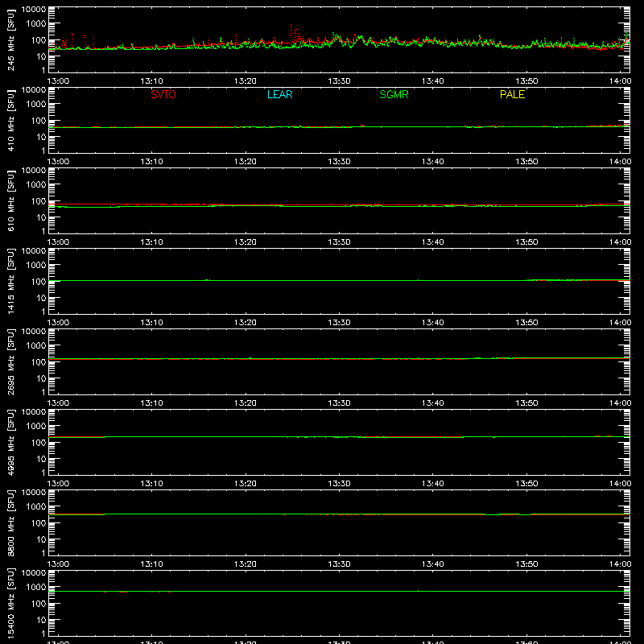Click 13:30 tick label under 245 MHz plot
The image size is (644, 644).
click(339, 81)
